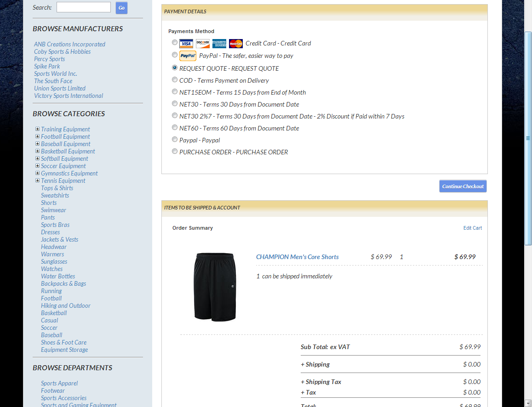This screenshot has width=532, height=407.
Task: Open Percy Sports manufacturer link
Action: tap(49, 59)
